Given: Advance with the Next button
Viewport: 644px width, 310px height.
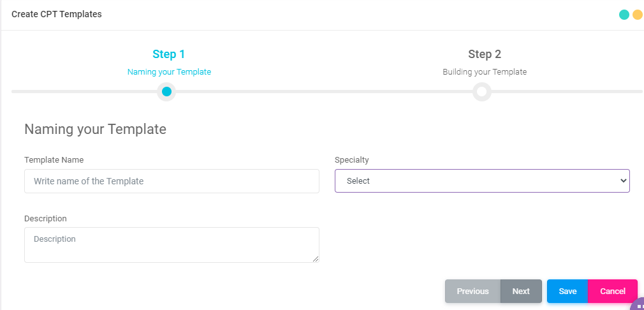Looking at the screenshot, I should tap(521, 291).
